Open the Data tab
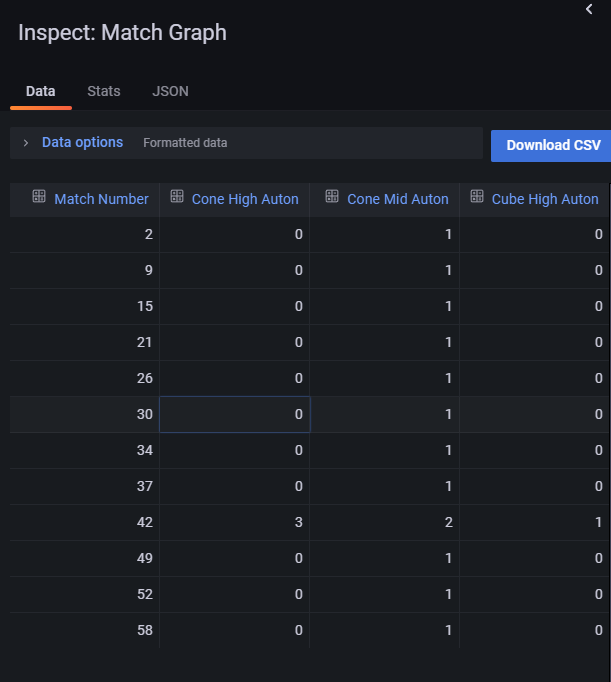The image size is (611, 682). click(x=40, y=91)
